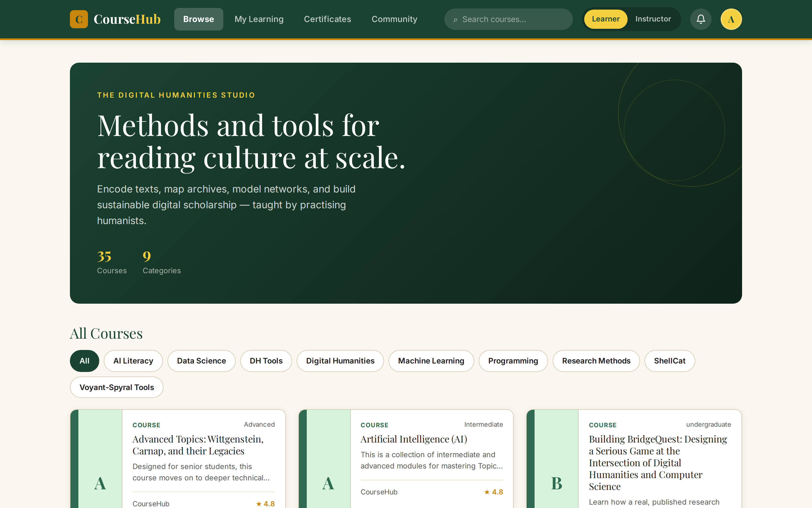This screenshot has width=812, height=508.
Task: Filter courses by Machine Learning
Action: click(431, 361)
